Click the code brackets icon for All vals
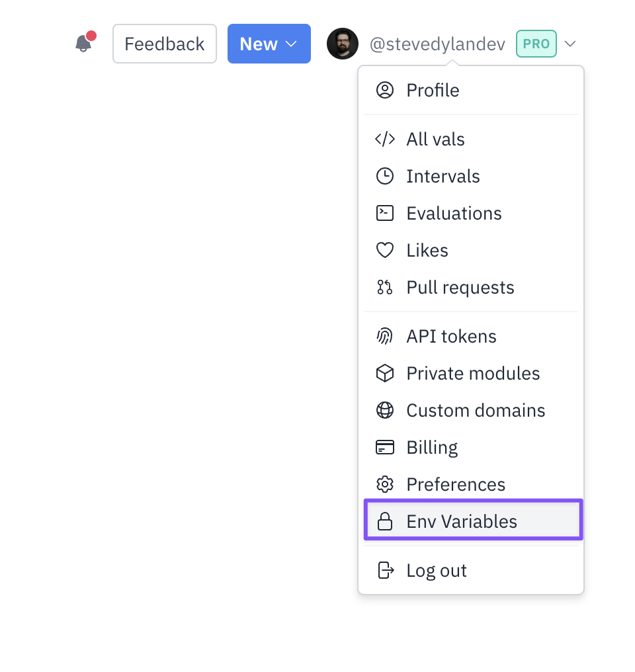Viewport: 635px width, 672px height. 384,140
